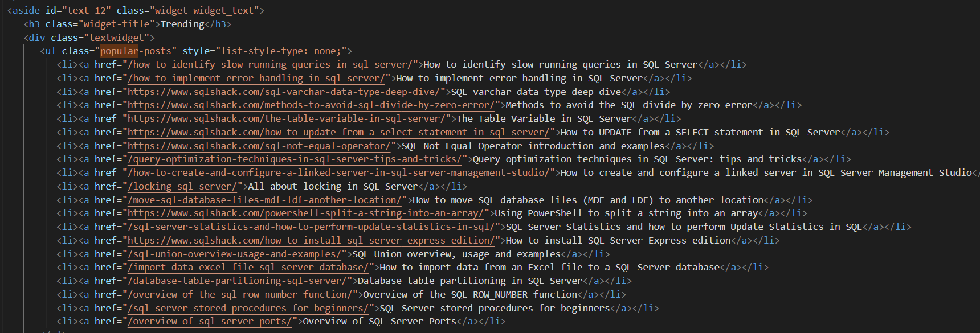Open the linked-server-in-sql-server-management-studio link
The height and width of the screenshot is (333, 980).
(338, 173)
